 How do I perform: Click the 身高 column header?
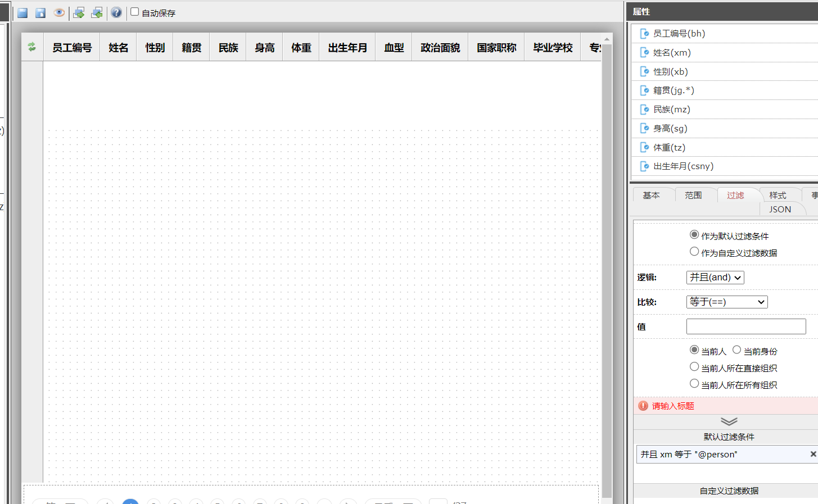tap(265, 48)
